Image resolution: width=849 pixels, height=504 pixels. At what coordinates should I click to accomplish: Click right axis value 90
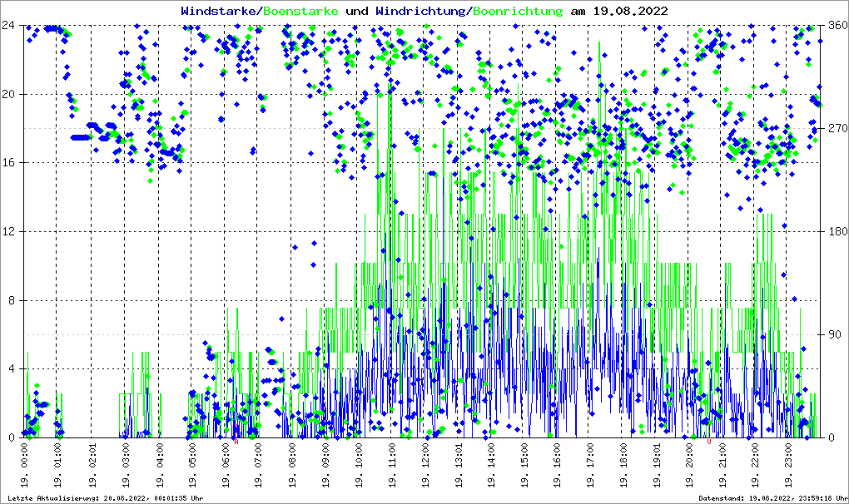(x=832, y=334)
